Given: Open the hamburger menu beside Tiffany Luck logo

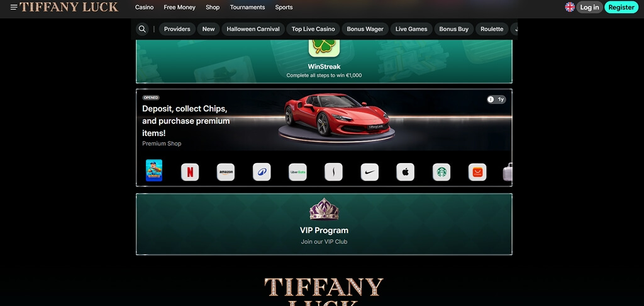Looking at the screenshot, I should click(14, 7).
